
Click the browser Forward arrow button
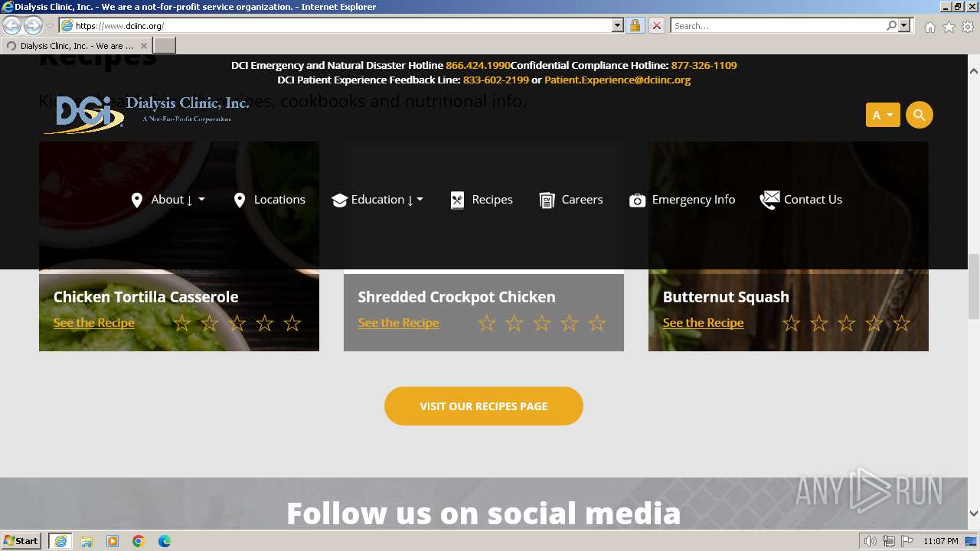(x=33, y=25)
